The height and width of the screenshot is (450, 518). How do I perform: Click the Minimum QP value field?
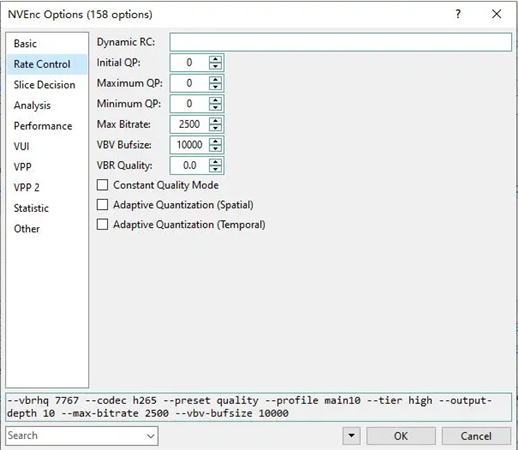(189, 104)
